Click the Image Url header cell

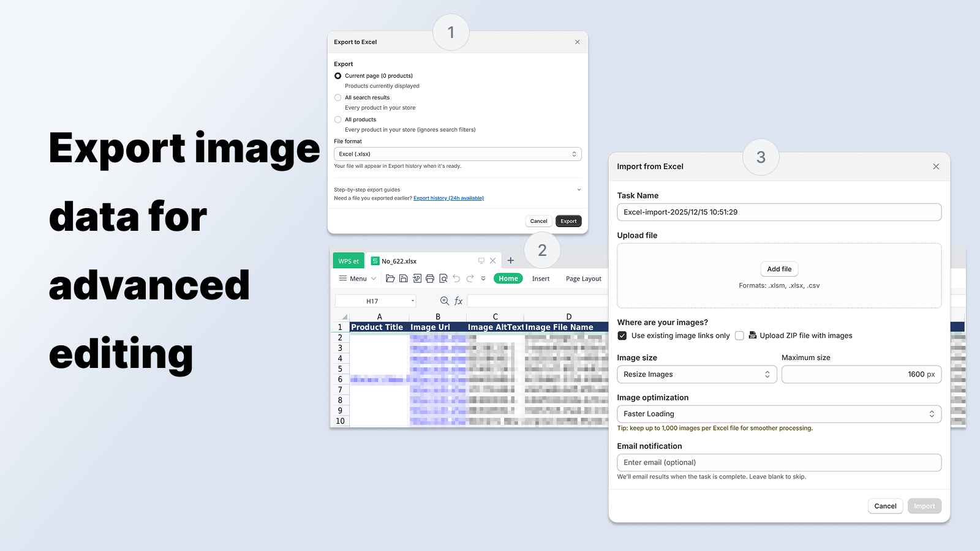tap(438, 328)
